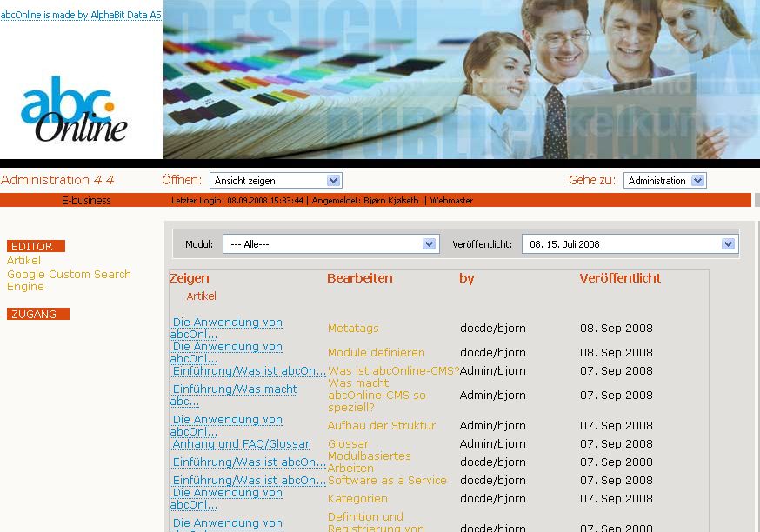This screenshot has height=532, width=760.
Task: Edit 'Software as a Service' article
Action: (387, 480)
